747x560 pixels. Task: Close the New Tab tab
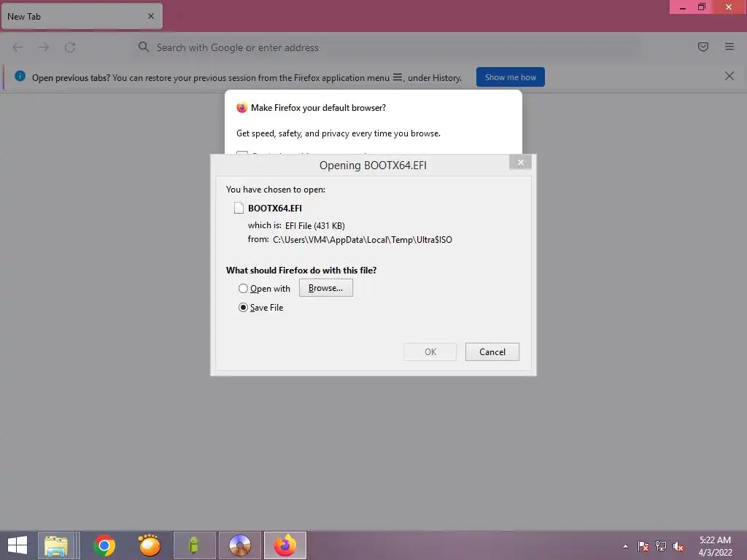(151, 16)
